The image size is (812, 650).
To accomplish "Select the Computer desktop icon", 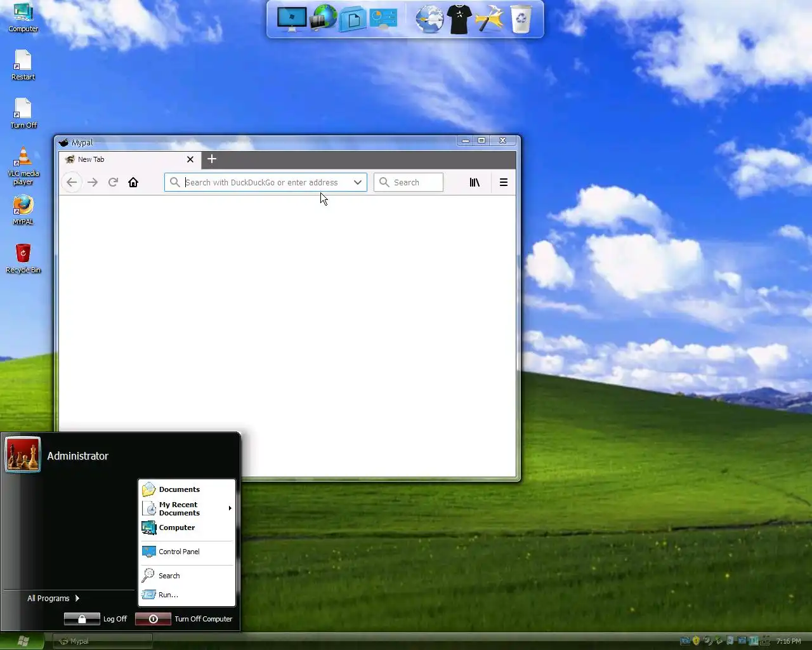I will [23, 18].
